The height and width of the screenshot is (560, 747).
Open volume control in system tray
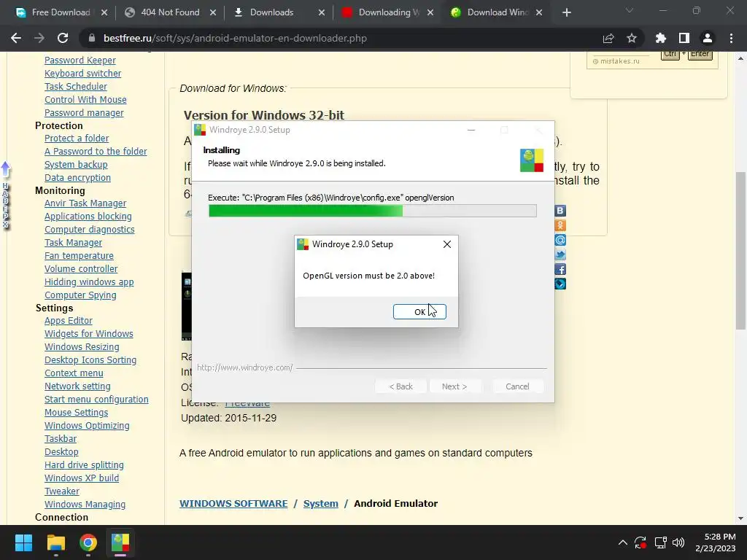click(678, 542)
